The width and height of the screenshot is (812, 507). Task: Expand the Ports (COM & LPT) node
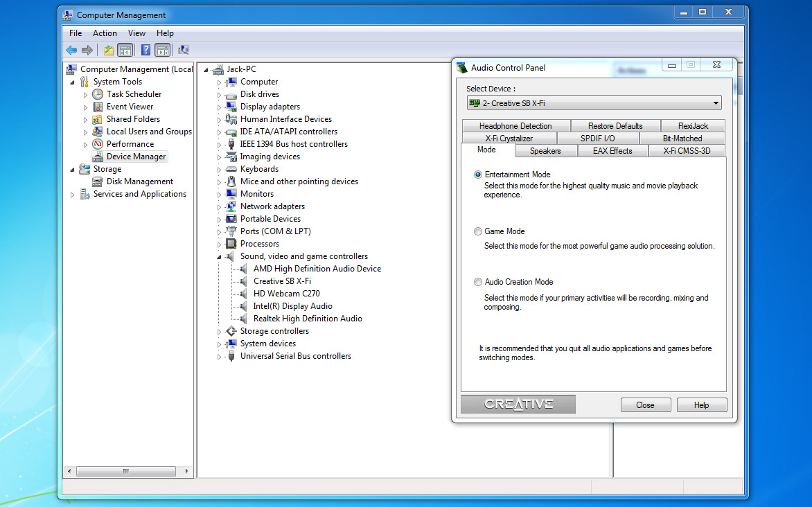(219, 232)
